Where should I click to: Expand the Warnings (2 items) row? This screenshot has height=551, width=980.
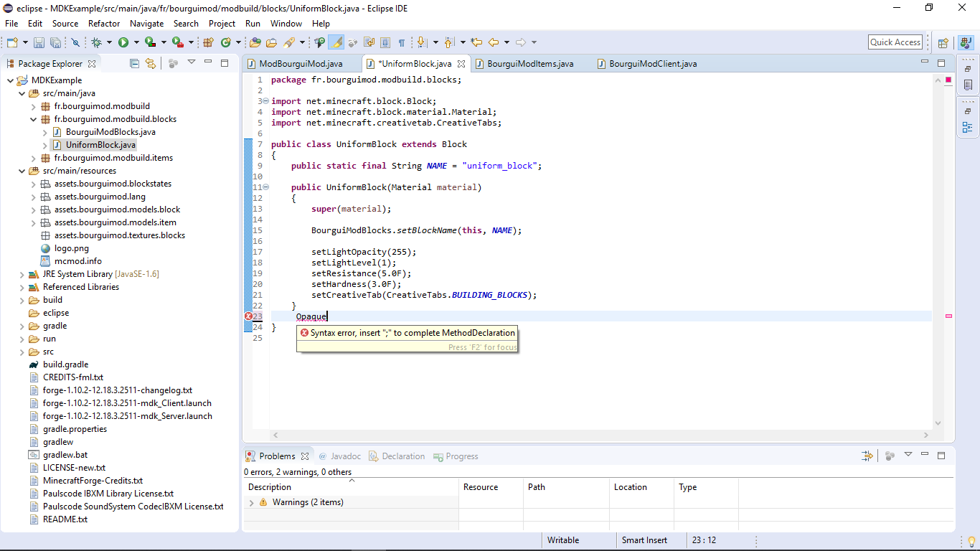click(x=251, y=503)
